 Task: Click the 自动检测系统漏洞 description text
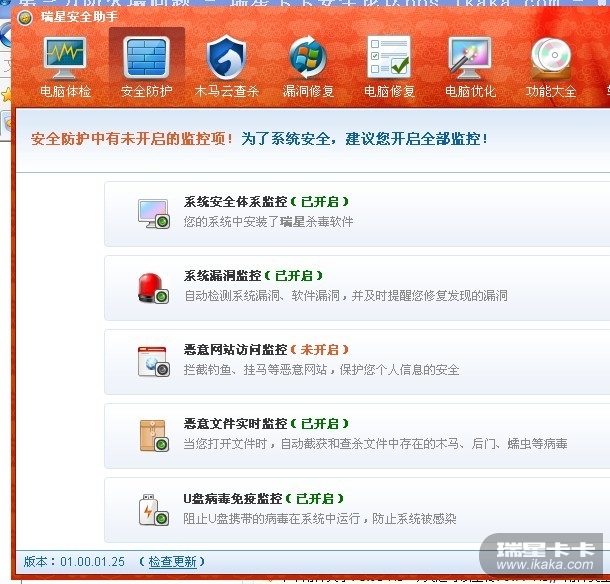pyautogui.click(x=346, y=296)
